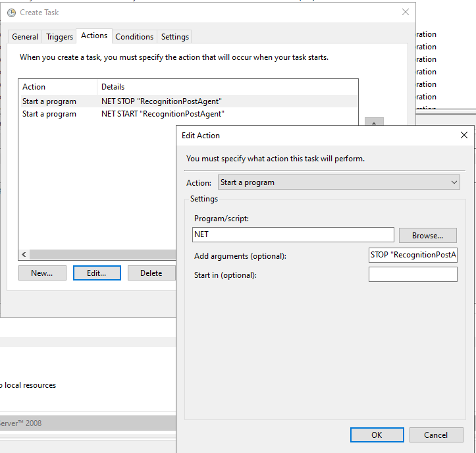Image resolution: width=476 pixels, height=453 pixels.
Task: Open the Action type dropdown
Action: [339, 182]
